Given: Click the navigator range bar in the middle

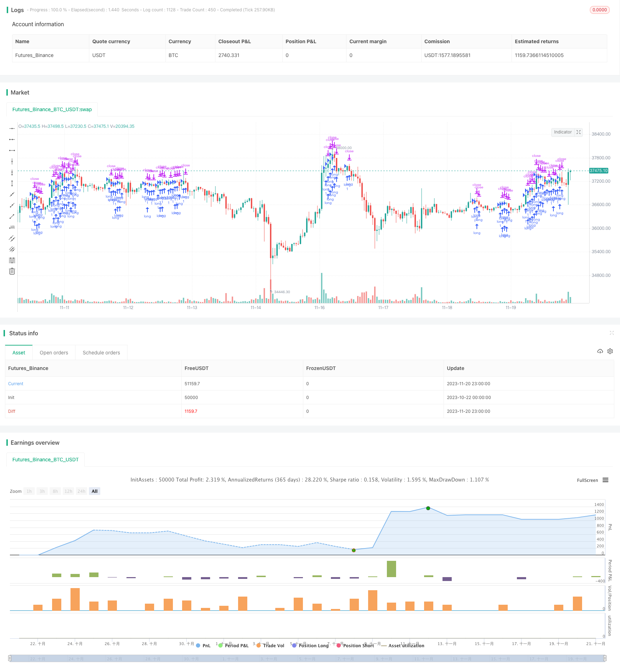Looking at the screenshot, I should tap(308, 659).
